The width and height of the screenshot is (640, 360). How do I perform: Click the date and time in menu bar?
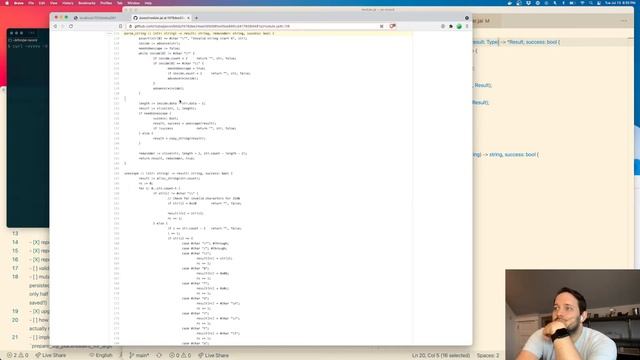[x=620, y=3]
